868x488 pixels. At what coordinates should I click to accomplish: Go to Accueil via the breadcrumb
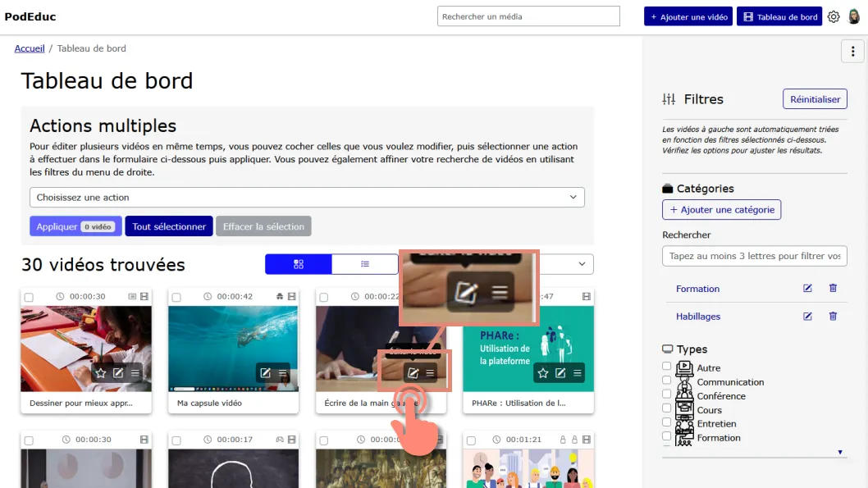(x=30, y=48)
